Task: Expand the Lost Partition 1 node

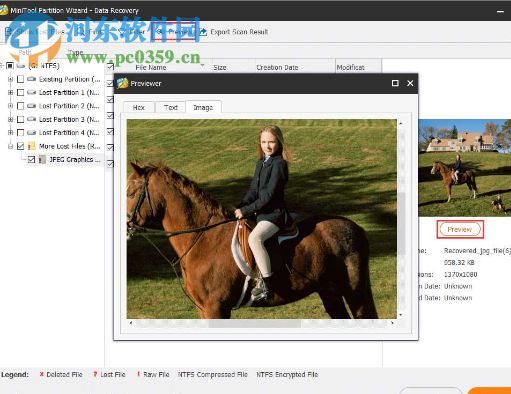Action: pos(10,92)
